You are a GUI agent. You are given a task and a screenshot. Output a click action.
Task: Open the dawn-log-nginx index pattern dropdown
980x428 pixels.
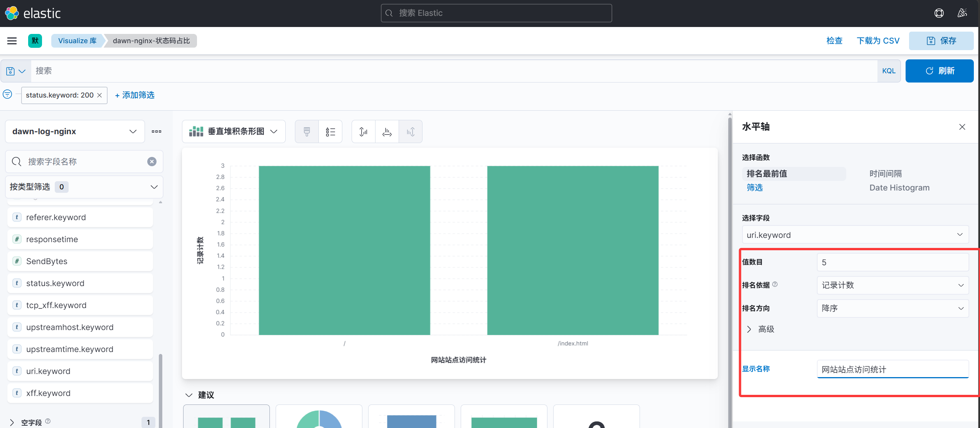(x=75, y=131)
